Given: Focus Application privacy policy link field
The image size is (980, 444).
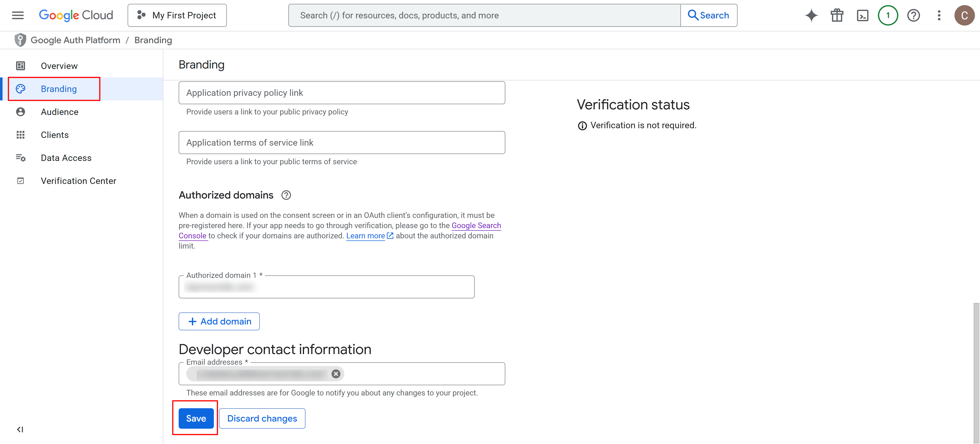Looking at the screenshot, I should tap(341, 92).
